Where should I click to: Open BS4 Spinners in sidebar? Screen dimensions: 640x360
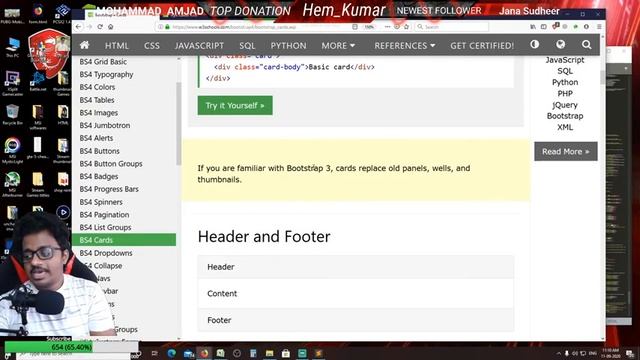pos(101,202)
